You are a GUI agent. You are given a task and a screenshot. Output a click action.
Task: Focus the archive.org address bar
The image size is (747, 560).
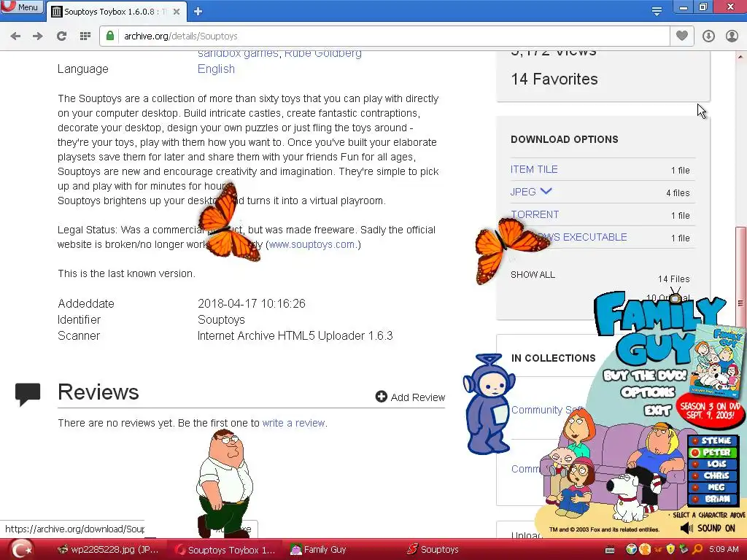click(384, 36)
